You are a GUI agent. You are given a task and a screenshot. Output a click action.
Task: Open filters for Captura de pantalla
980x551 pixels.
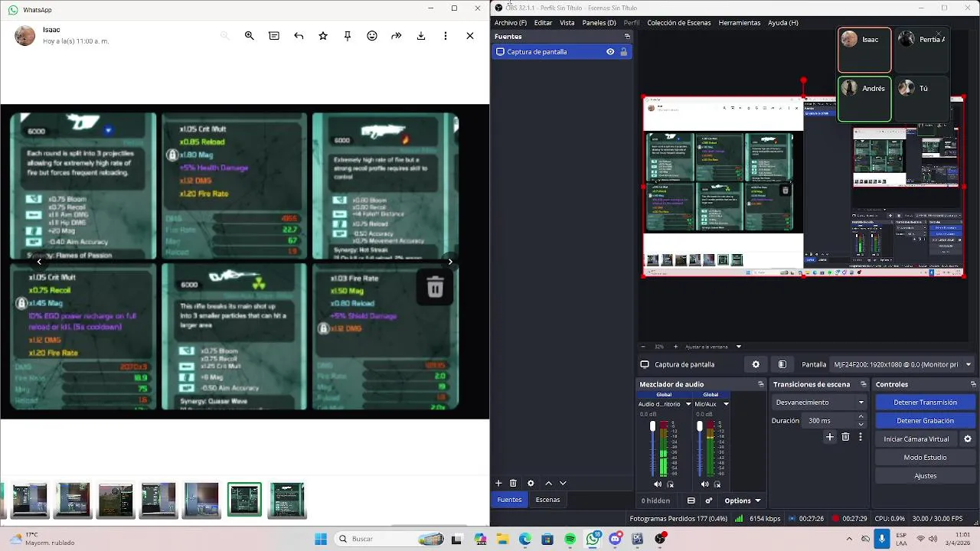pos(782,365)
